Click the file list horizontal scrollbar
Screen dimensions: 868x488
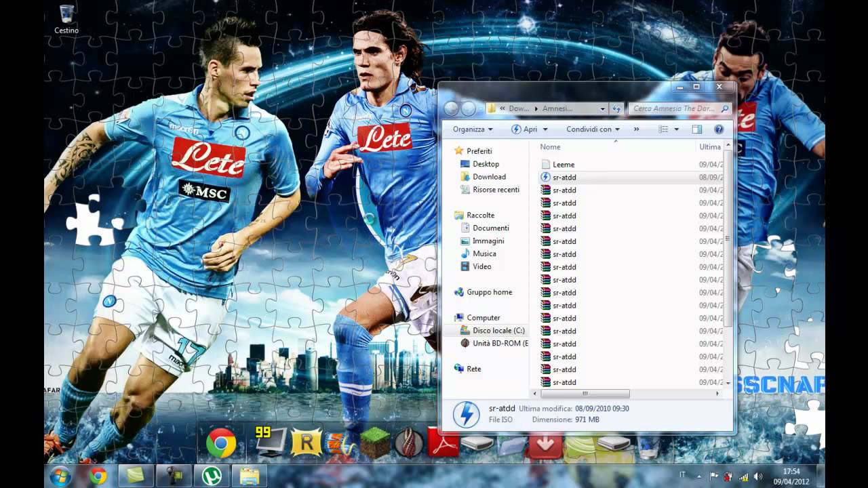click(x=585, y=393)
